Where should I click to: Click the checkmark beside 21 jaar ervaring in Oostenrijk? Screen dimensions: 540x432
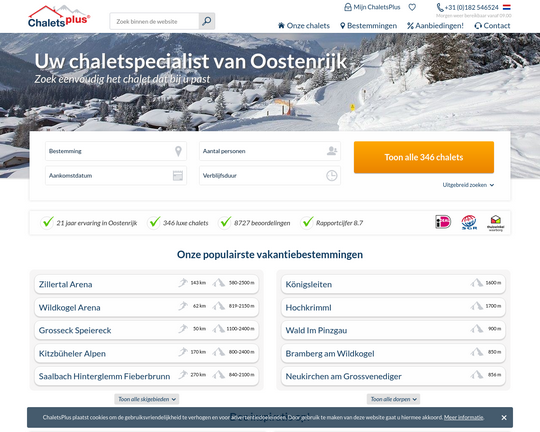coord(47,223)
